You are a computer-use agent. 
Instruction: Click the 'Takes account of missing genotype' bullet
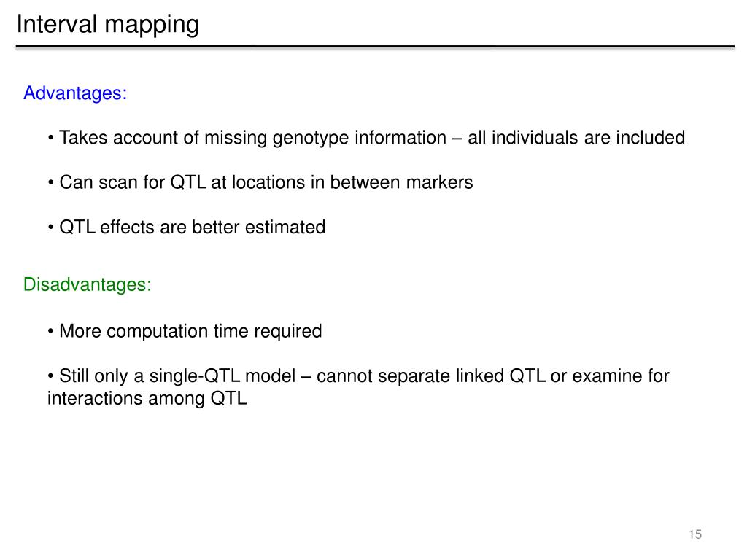[x=366, y=138]
